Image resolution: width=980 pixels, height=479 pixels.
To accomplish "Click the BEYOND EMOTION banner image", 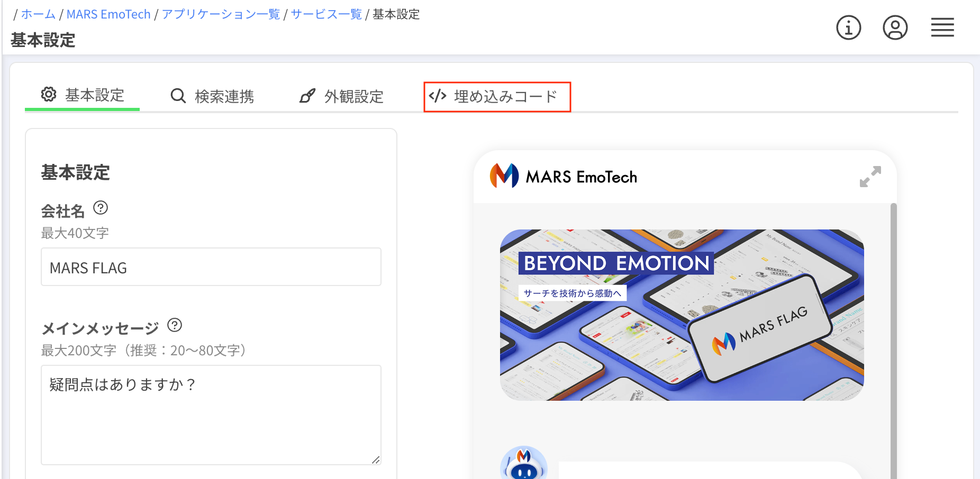I will pyautogui.click(x=682, y=315).
